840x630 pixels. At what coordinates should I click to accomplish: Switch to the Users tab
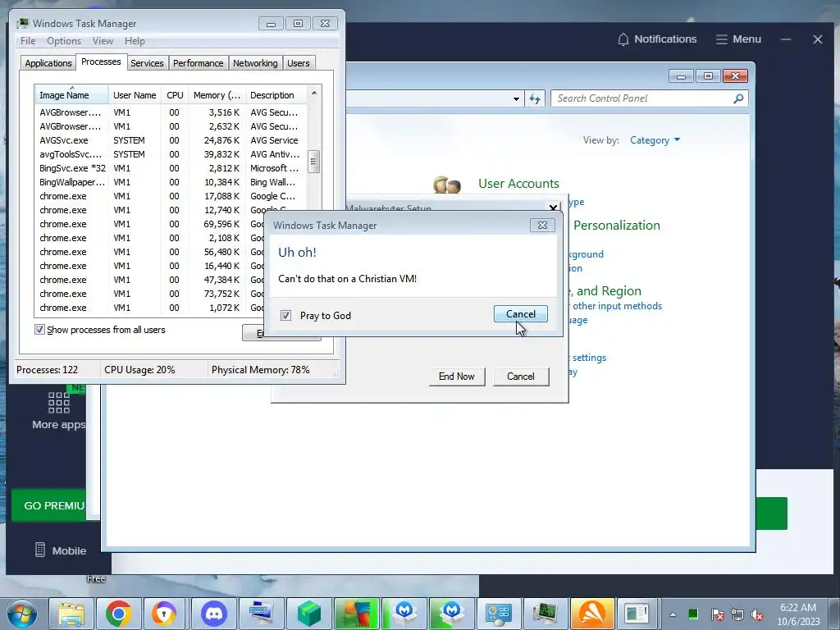tap(299, 63)
